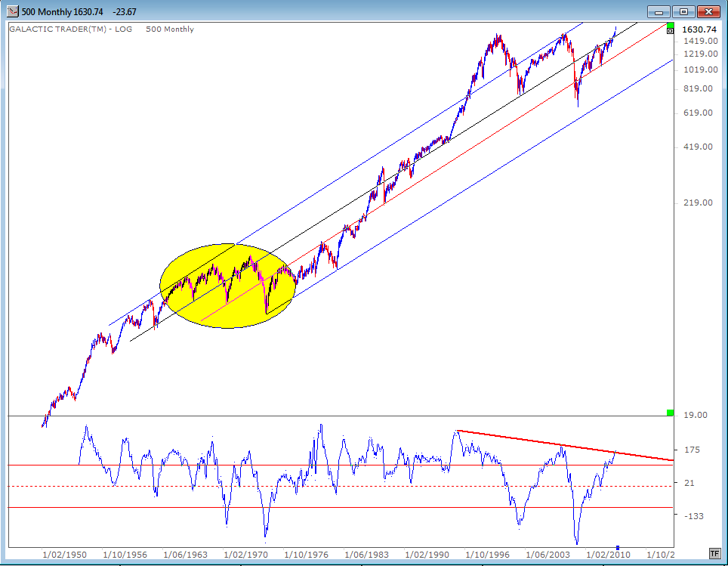Click the 1419.00 price axis label
Screen dimensions: 728x566
pos(701,41)
